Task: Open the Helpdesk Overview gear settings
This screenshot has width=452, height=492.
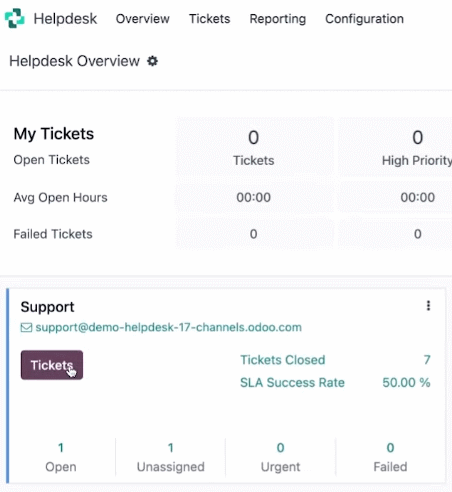Action: click(x=153, y=61)
